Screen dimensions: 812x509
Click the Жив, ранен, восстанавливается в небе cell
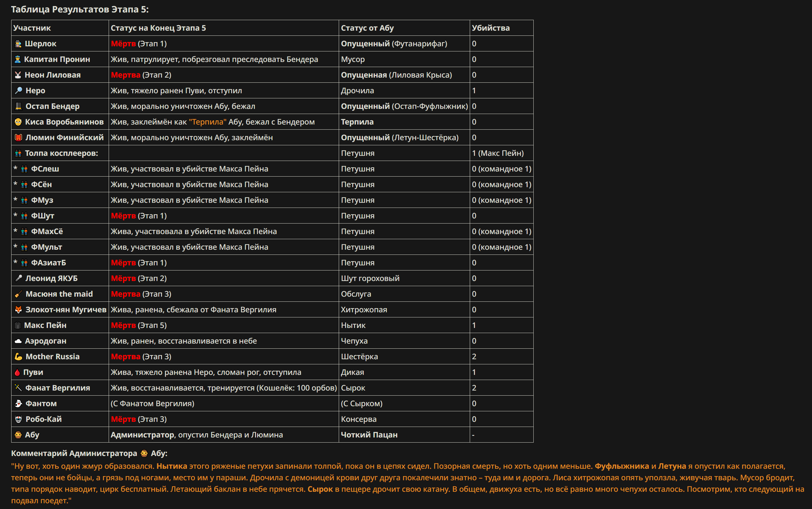coord(224,341)
